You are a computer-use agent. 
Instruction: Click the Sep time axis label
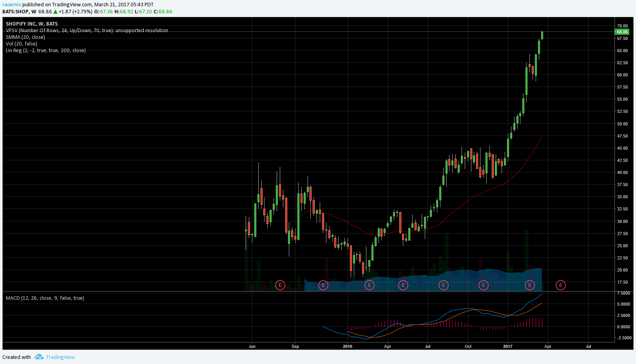[x=295, y=346]
